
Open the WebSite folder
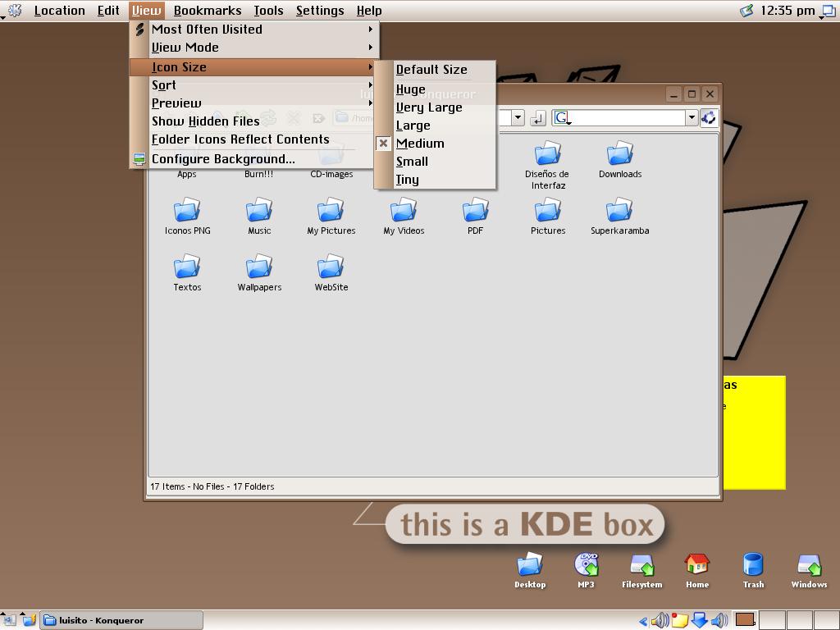331,272
